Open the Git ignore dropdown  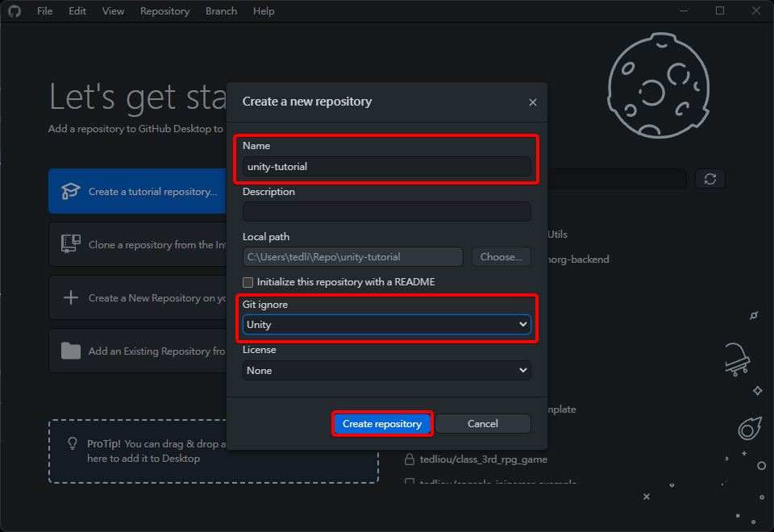click(386, 325)
